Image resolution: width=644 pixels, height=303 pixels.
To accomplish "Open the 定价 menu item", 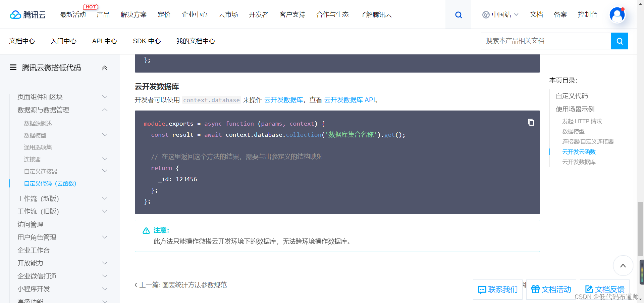I will 164,15.
